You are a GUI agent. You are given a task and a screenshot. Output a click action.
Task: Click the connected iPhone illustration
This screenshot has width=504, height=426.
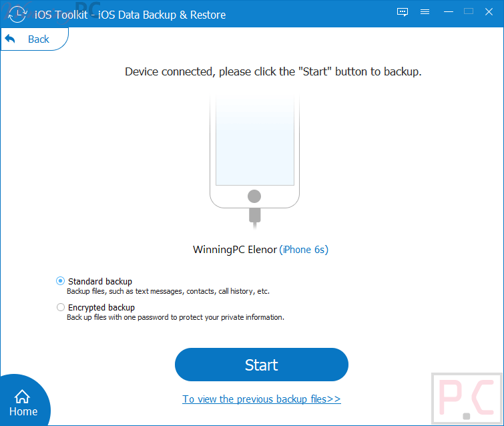254,161
